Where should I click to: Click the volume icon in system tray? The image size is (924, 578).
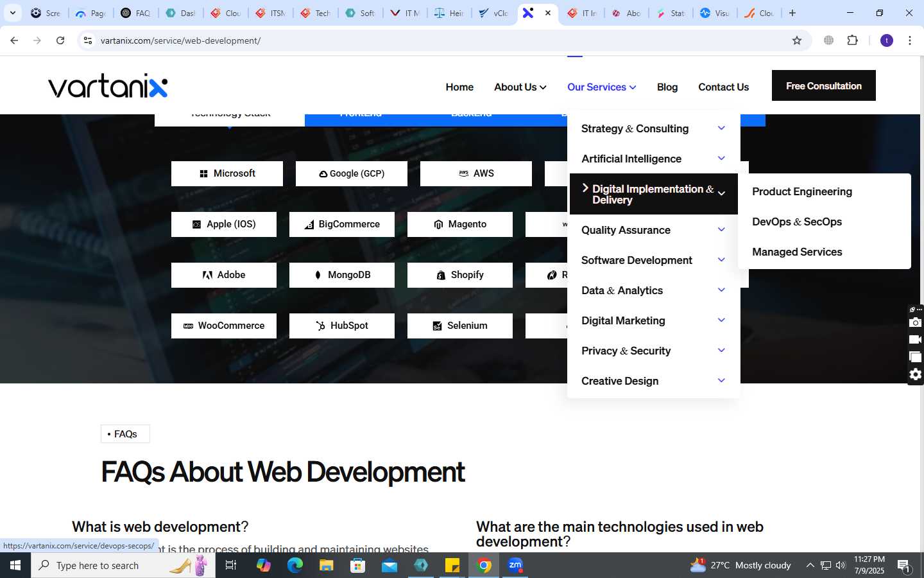pos(841,565)
